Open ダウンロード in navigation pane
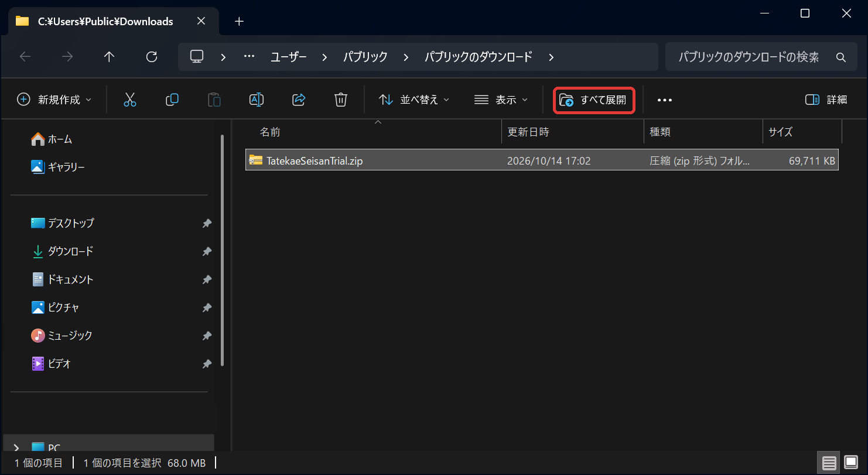 pos(61,251)
